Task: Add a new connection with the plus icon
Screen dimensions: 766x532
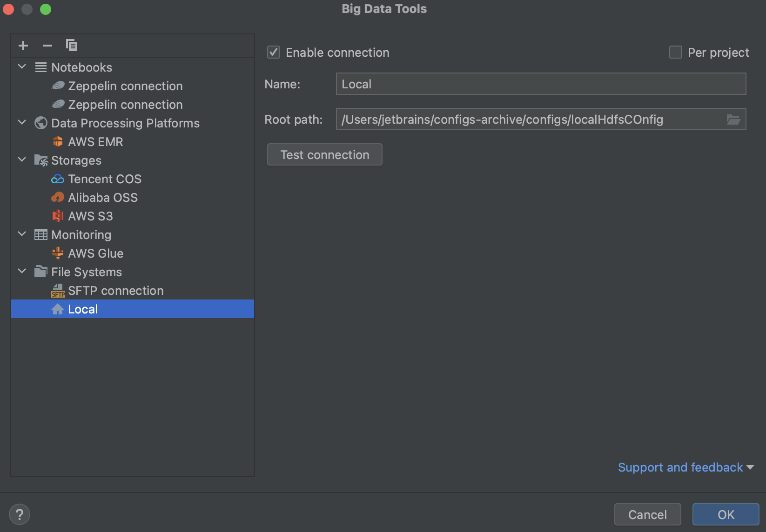Action: (x=23, y=45)
